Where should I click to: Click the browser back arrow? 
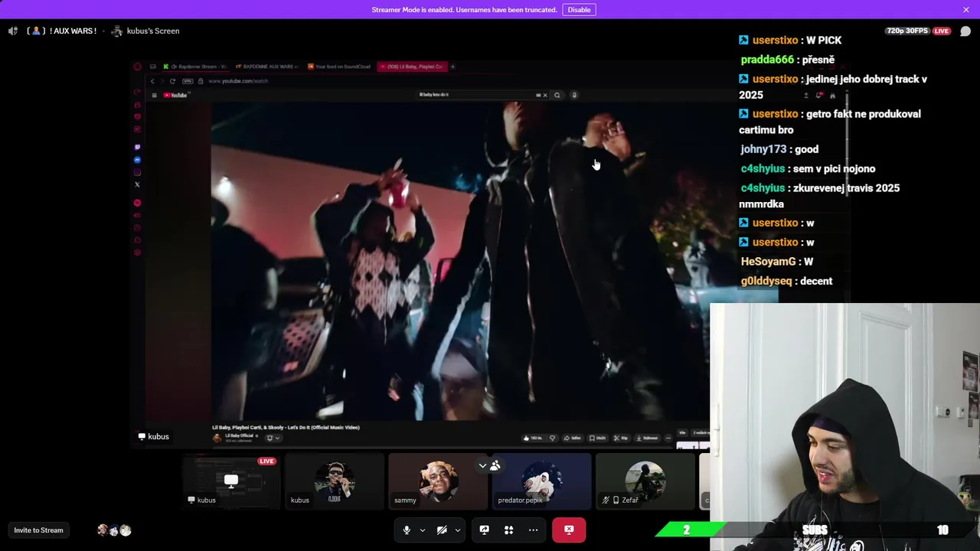[x=152, y=81]
